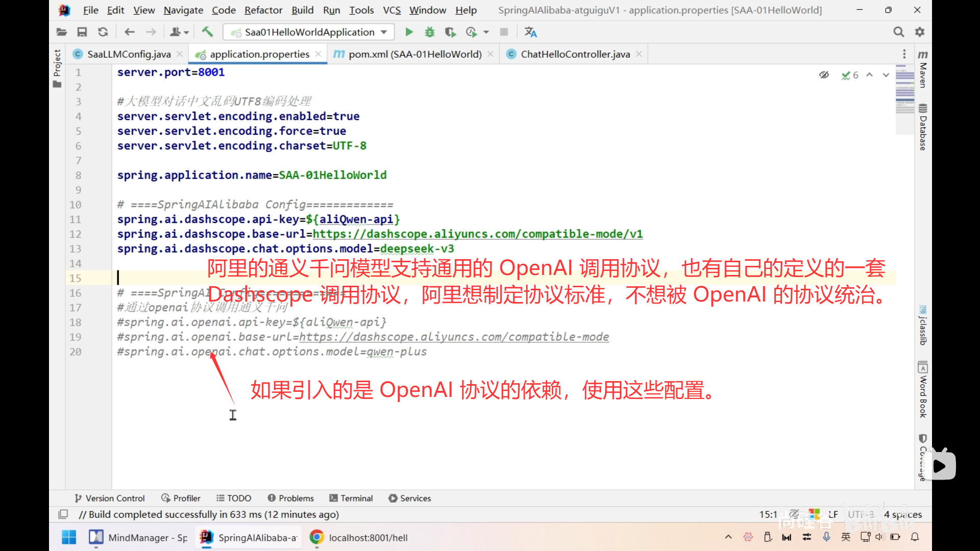Viewport: 980px width, 551px height.
Task: Open the Refactor menu
Action: tap(263, 10)
